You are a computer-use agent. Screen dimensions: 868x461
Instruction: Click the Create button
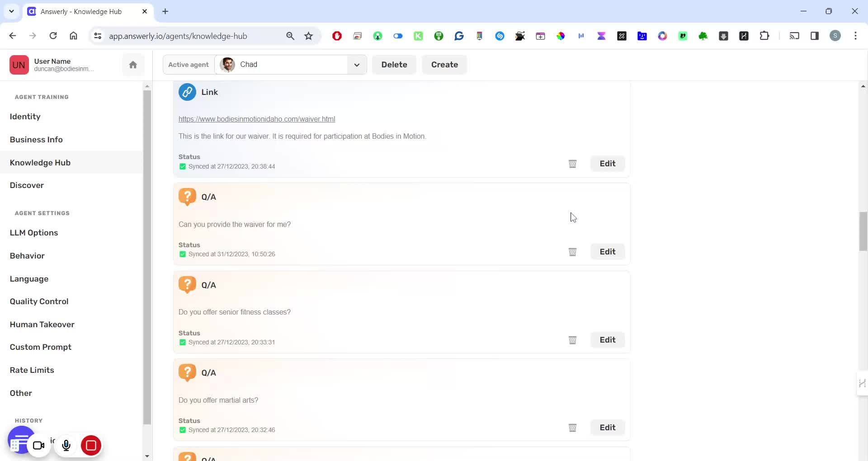pyautogui.click(x=444, y=65)
